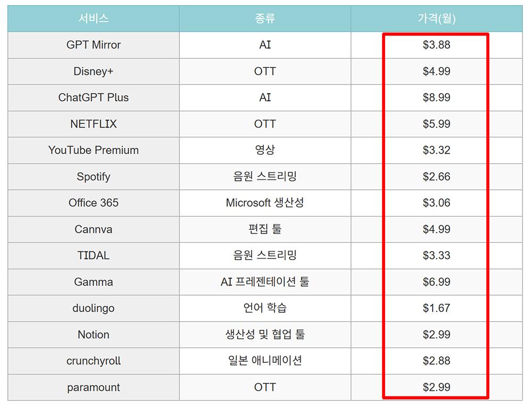Screen dimensions: 532x408
Task: Click the 편집 툴 type cell
Action: point(265,229)
